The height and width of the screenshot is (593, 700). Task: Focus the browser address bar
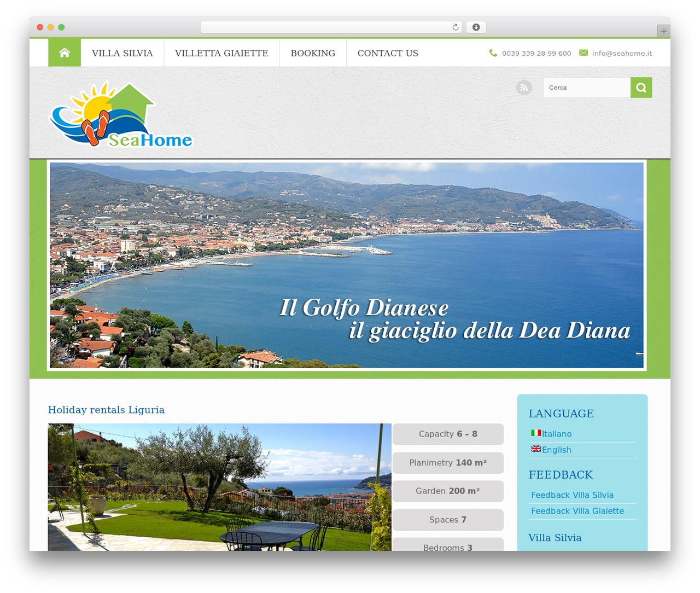pyautogui.click(x=331, y=27)
